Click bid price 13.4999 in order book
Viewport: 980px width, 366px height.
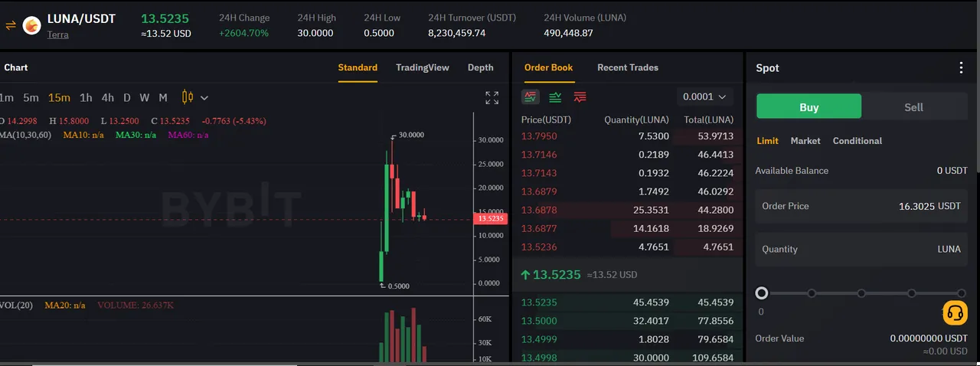pos(539,339)
